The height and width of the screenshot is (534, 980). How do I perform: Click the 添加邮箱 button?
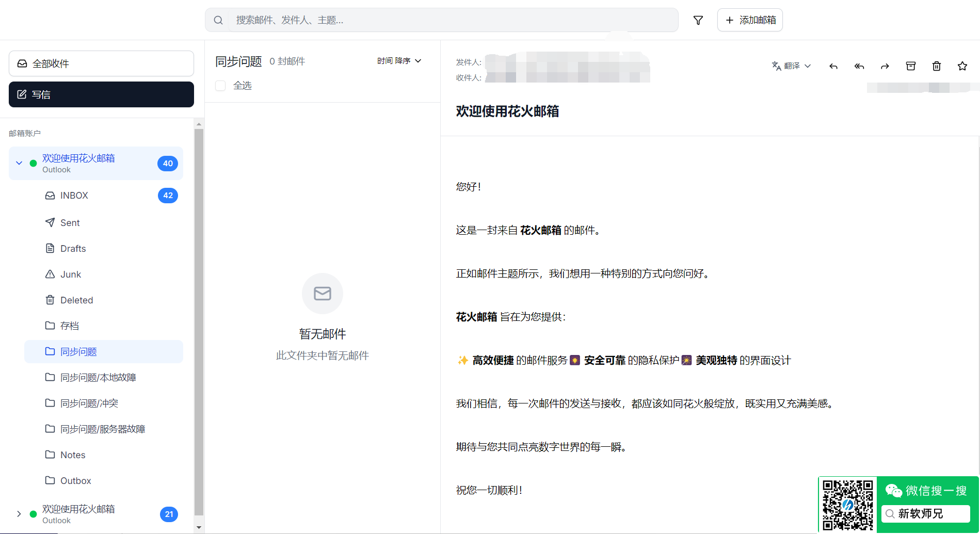click(x=750, y=20)
